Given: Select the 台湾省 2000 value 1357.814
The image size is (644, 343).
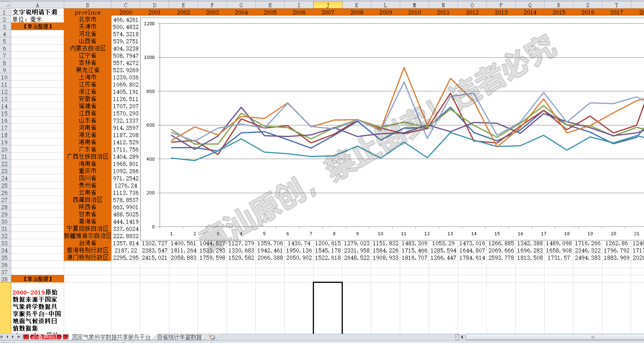Looking at the screenshot, I should click(126, 243).
